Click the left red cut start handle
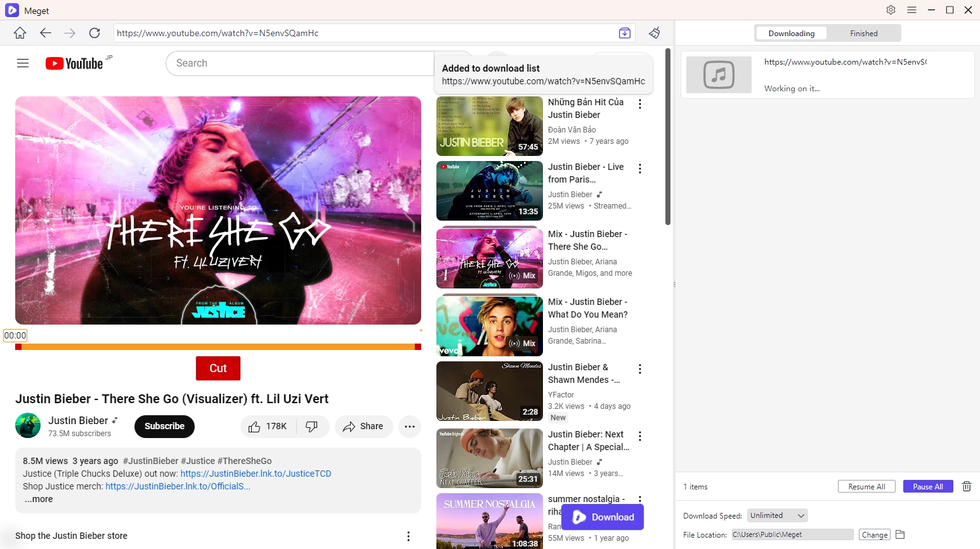This screenshot has height=549, width=980. pos(18,347)
